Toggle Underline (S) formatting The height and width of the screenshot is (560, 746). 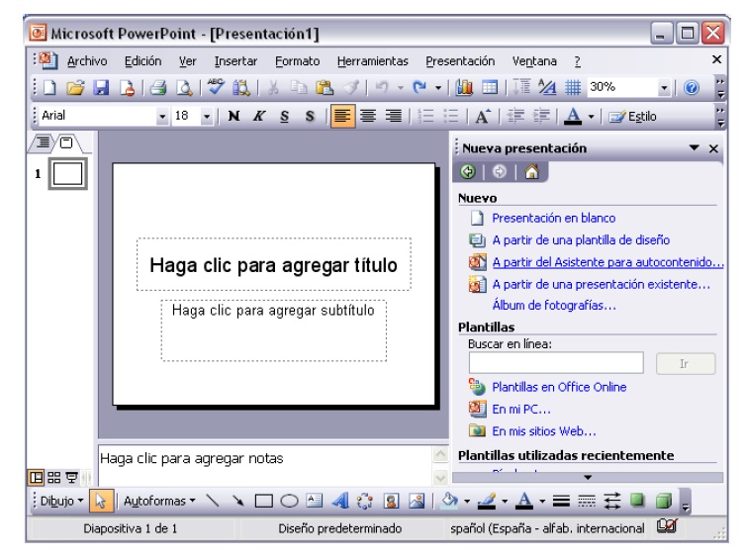pyautogui.click(x=285, y=116)
